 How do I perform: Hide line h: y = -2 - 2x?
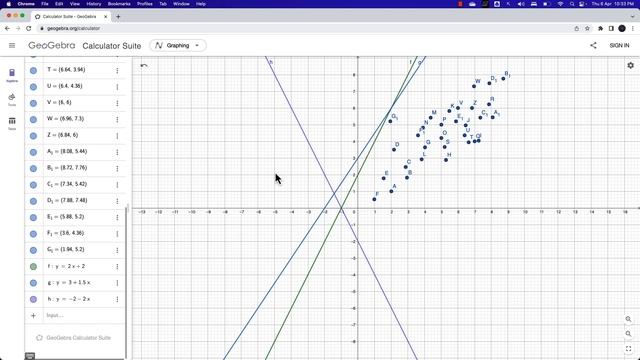(33, 299)
